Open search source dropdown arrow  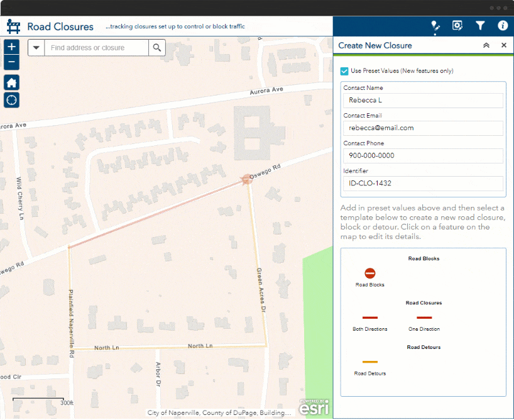click(x=36, y=48)
